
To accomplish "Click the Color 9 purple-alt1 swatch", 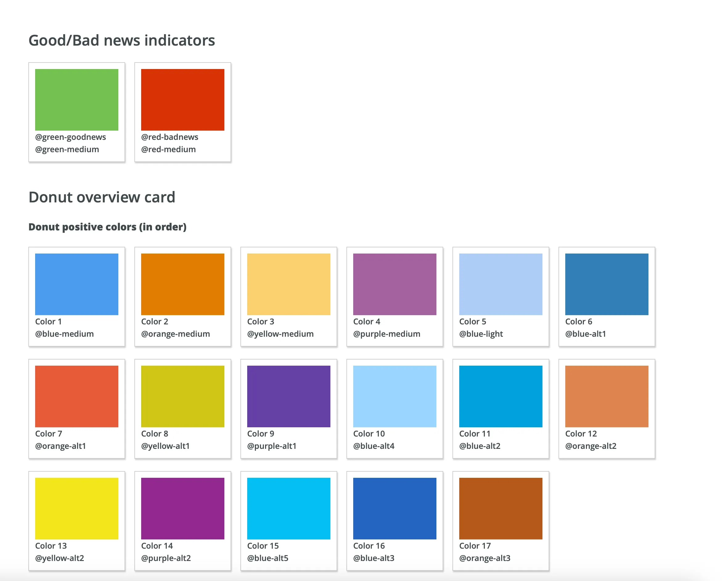I will pyautogui.click(x=289, y=396).
